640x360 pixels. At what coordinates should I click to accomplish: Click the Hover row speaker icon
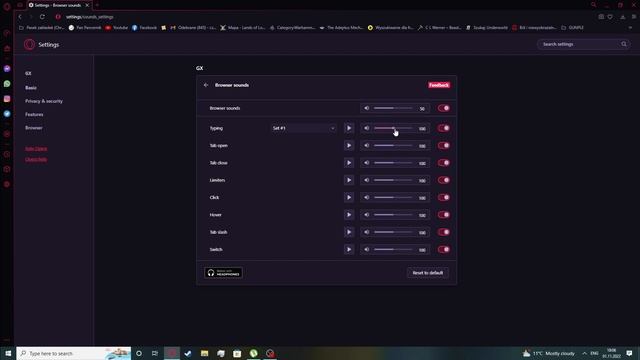point(367,215)
